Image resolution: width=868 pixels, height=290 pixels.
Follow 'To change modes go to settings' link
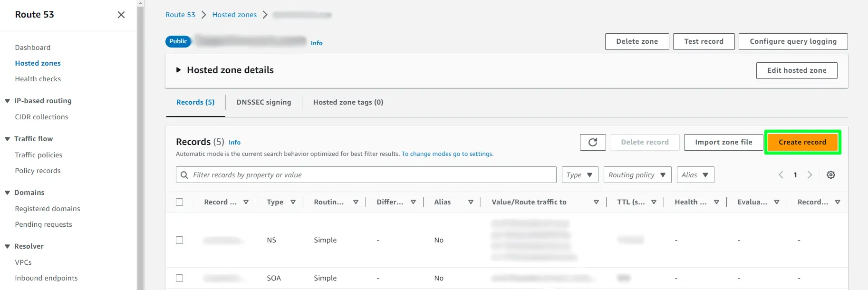447,154
